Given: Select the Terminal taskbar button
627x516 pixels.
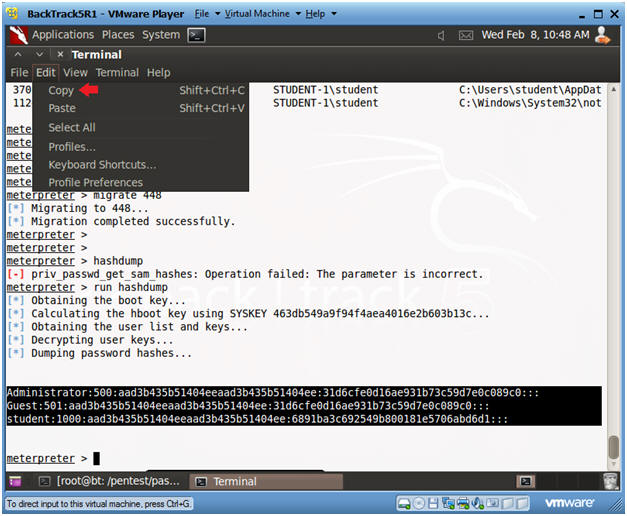Looking at the screenshot, I should pyautogui.click(x=266, y=481).
